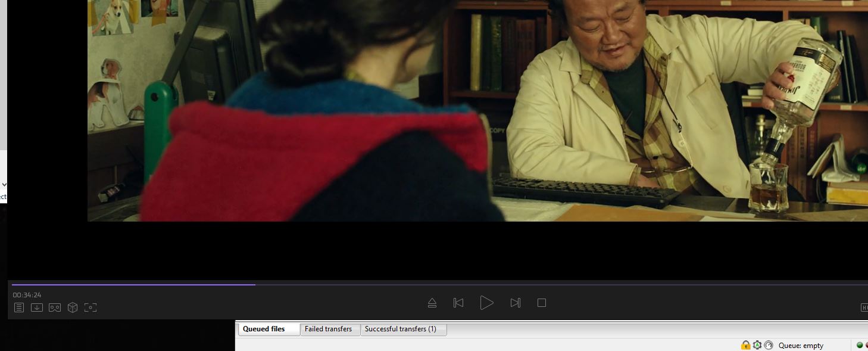
Task: Open the Failed transfers tab
Action: point(328,329)
